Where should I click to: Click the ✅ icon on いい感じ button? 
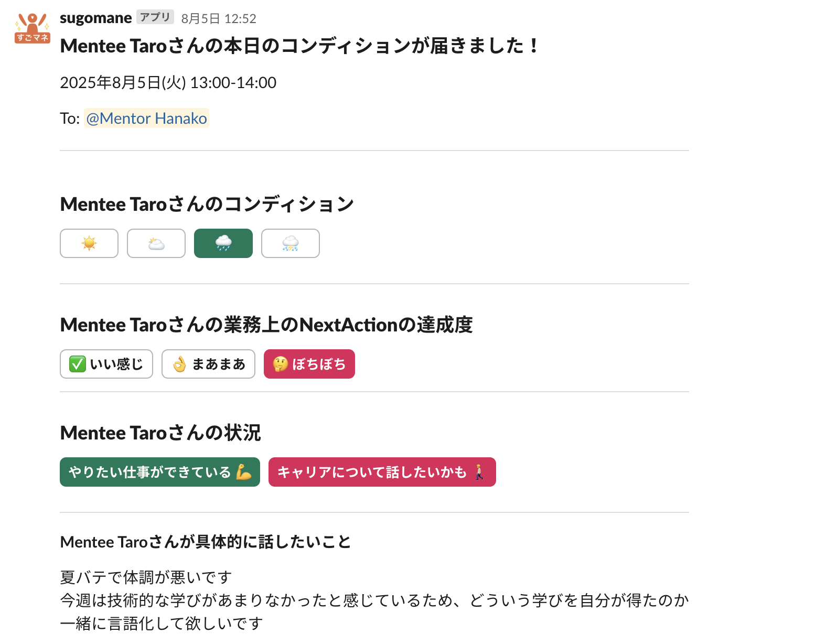(78, 363)
